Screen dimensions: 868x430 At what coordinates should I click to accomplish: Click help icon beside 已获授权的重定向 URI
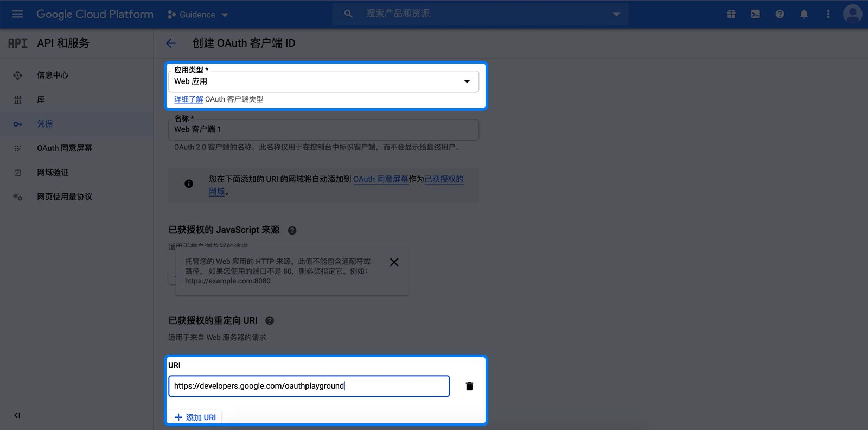[x=270, y=320]
